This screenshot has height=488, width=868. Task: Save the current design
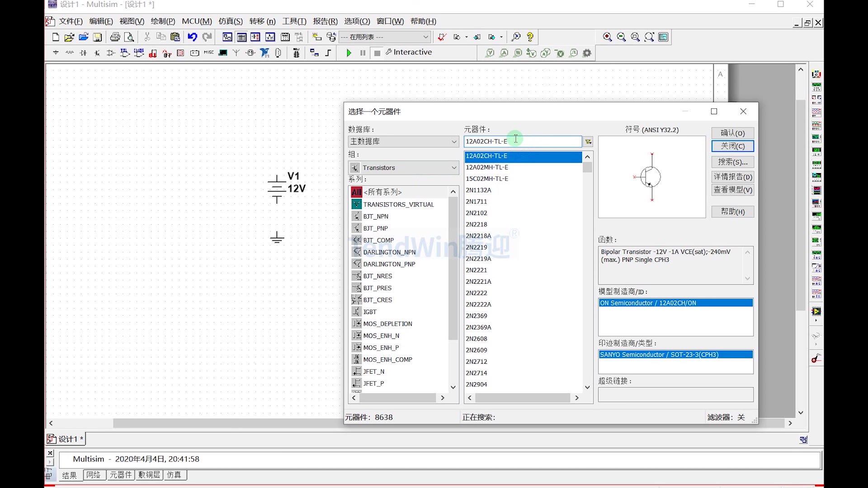tap(98, 37)
